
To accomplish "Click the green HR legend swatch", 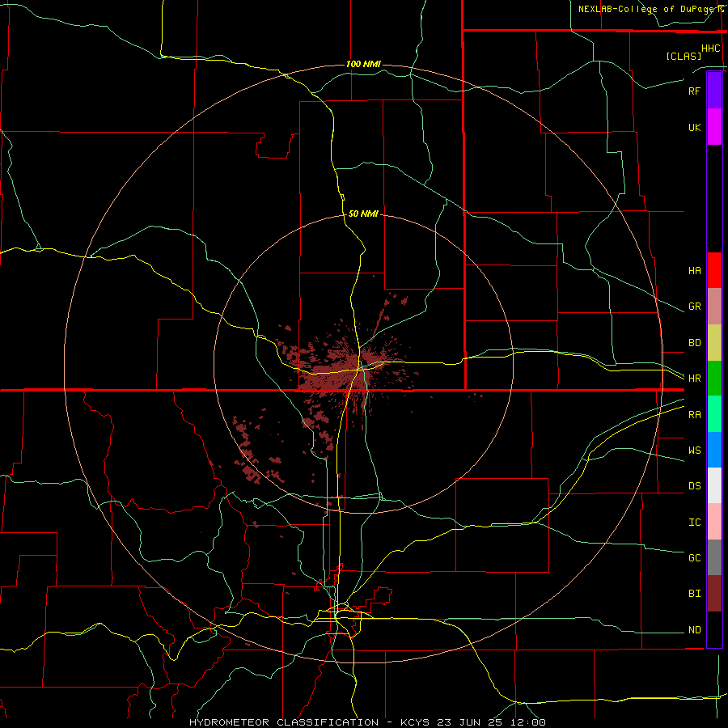I will tap(714, 379).
